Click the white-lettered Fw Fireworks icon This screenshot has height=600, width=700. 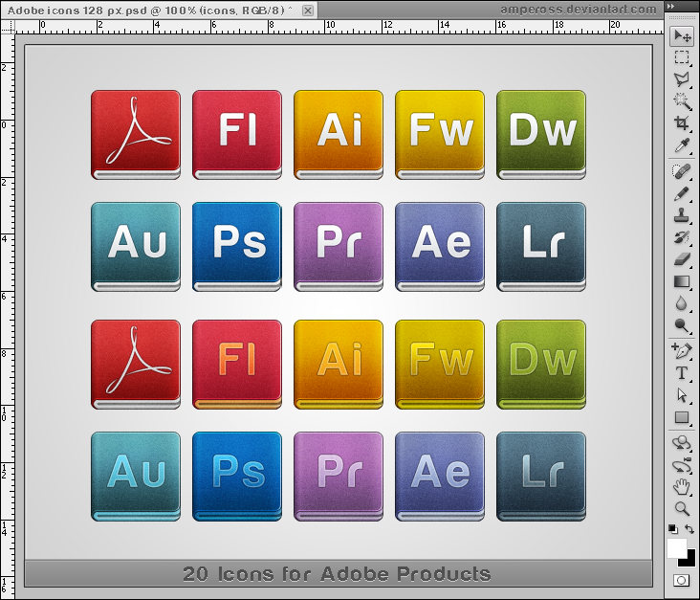(x=440, y=135)
